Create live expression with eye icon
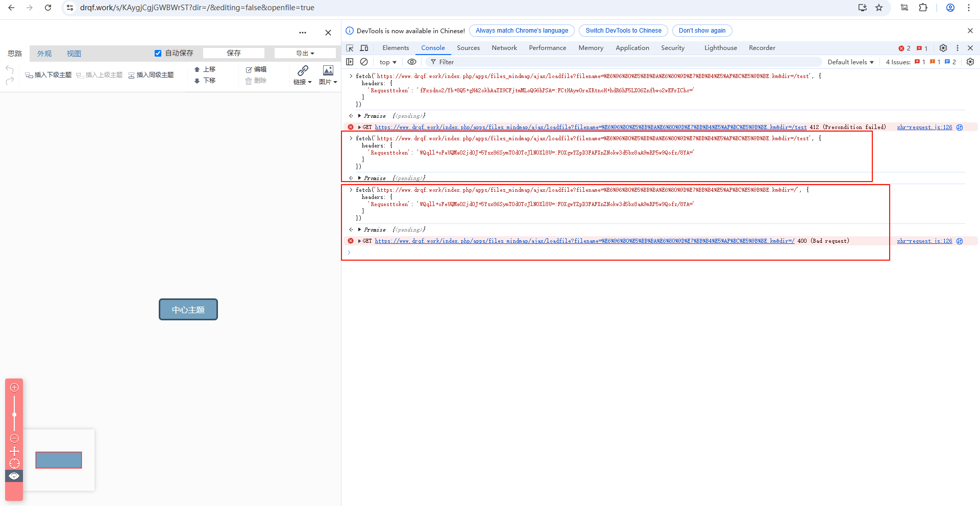 [412, 62]
